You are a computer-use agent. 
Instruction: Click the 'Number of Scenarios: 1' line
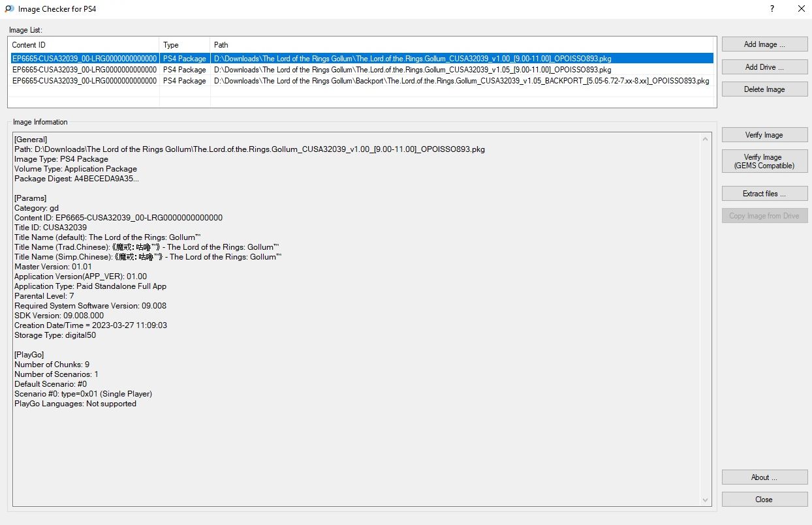point(56,374)
